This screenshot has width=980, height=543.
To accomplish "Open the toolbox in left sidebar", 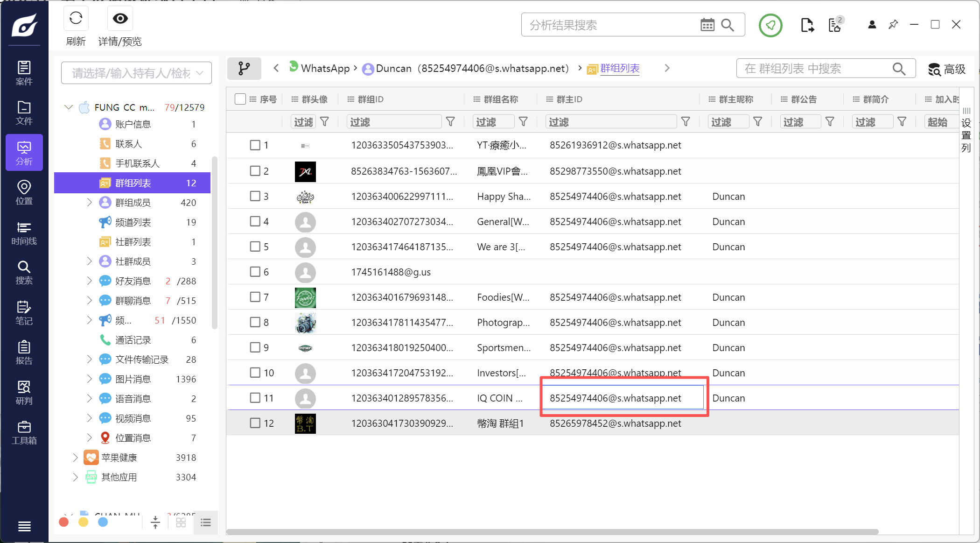I will click(x=24, y=432).
